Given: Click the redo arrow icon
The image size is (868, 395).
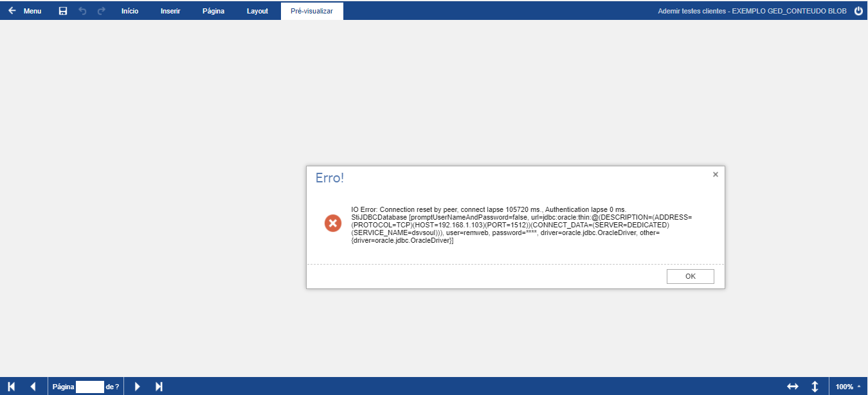Looking at the screenshot, I should (101, 11).
